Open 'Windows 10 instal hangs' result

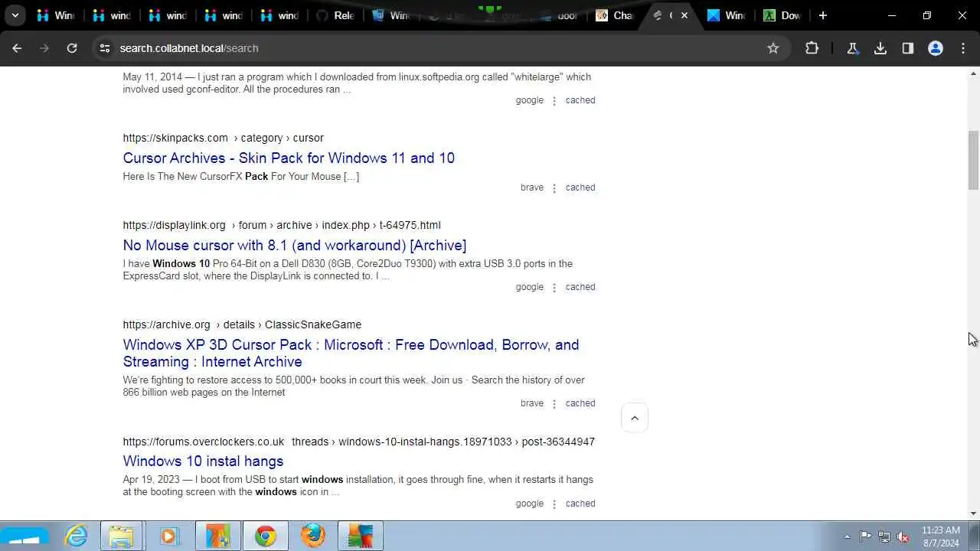coord(203,461)
